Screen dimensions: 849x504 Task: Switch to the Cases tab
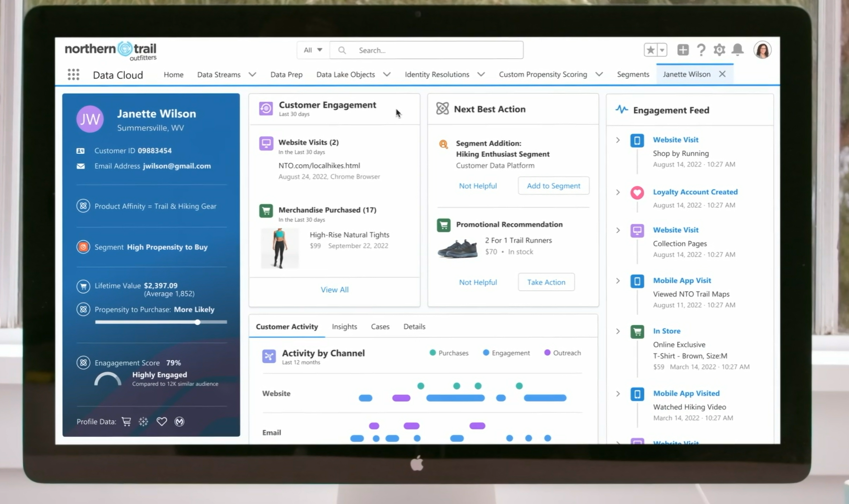[x=380, y=327]
